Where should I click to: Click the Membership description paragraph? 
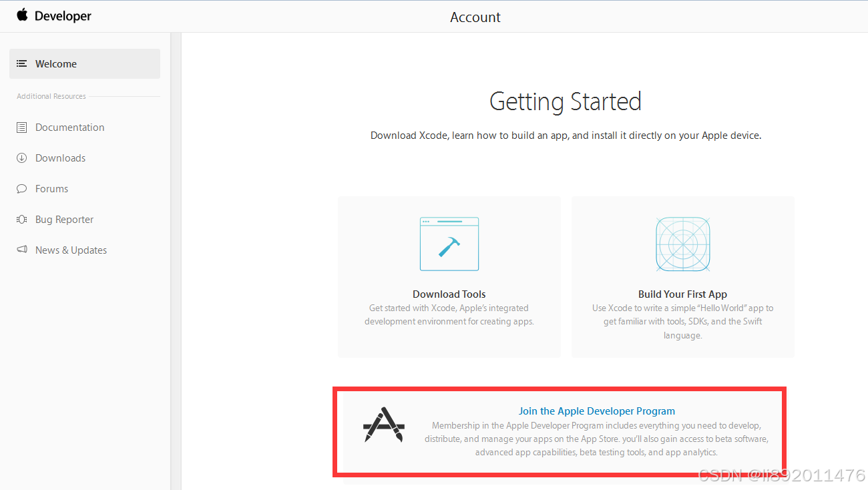(597, 439)
